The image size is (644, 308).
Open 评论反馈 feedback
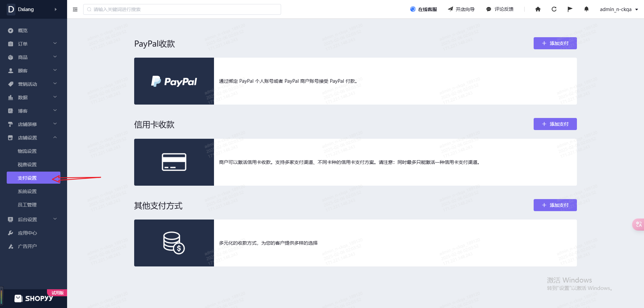pos(500,9)
